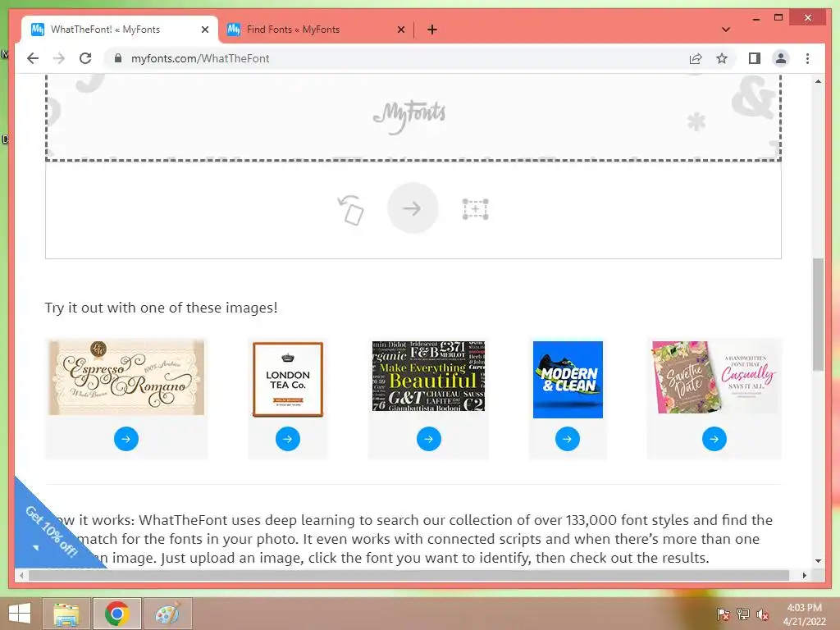Click the site lock icon in address bar
The height and width of the screenshot is (630, 840).
point(118,58)
